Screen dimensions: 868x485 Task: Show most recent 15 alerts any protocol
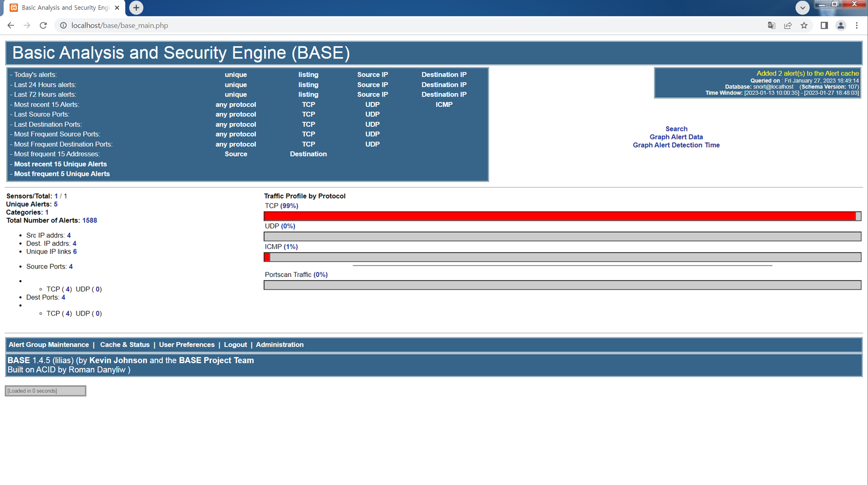pos(236,105)
